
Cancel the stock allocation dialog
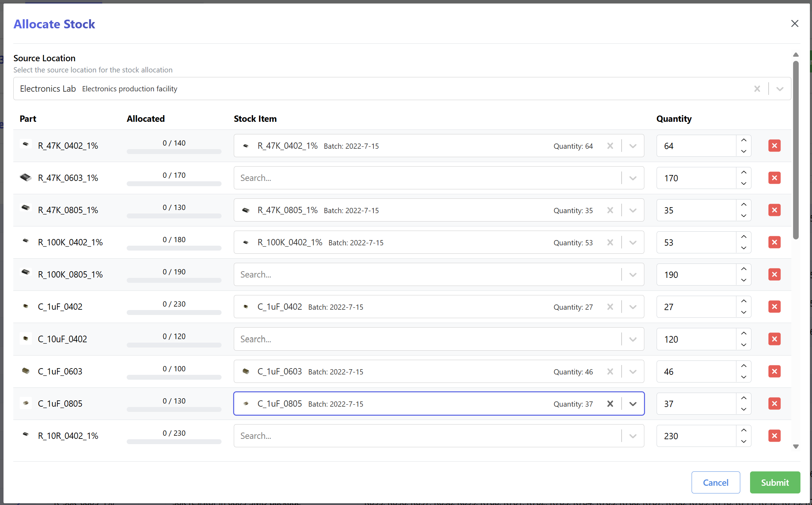715,482
